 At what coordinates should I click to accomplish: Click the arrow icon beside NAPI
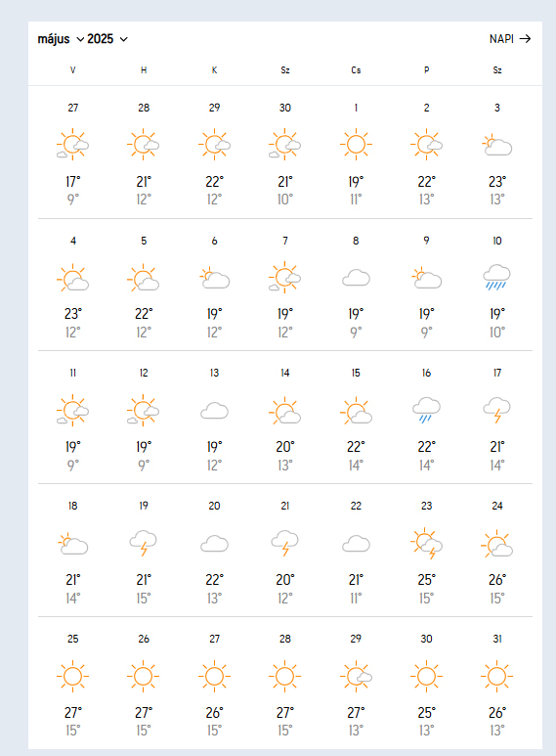(525, 38)
